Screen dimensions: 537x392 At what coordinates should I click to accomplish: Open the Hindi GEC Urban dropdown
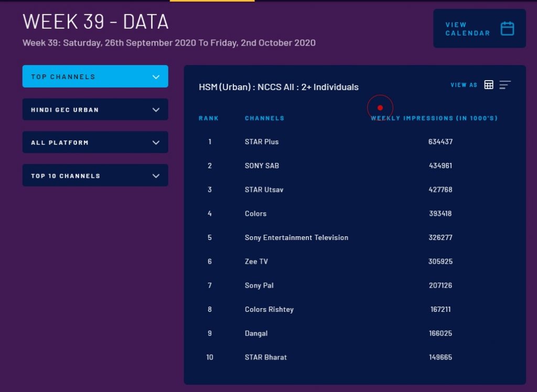tap(95, 110)
